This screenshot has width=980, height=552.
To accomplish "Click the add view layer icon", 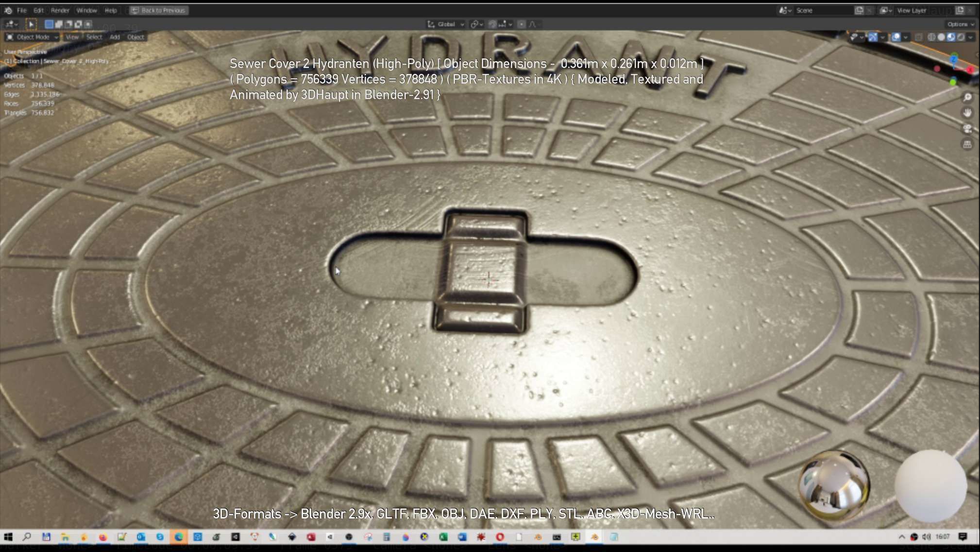I will pos(960,10).
